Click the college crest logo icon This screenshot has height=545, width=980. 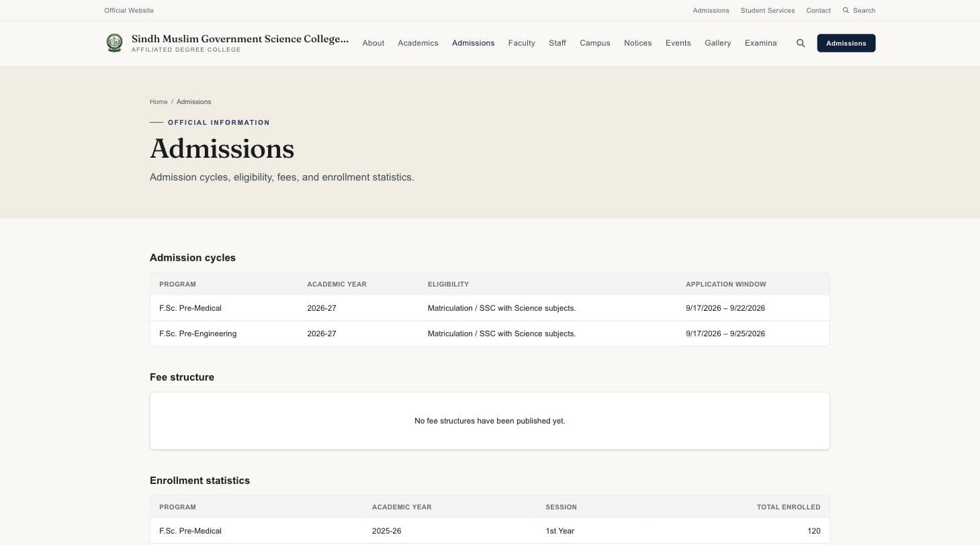115,43
